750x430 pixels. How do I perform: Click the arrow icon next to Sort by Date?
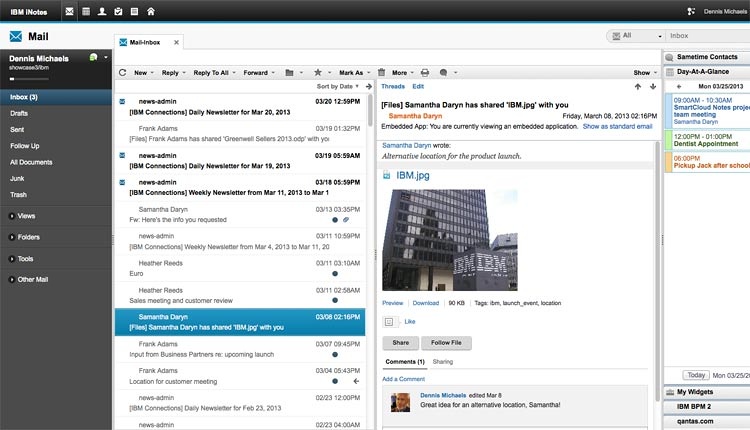point(369,87)
